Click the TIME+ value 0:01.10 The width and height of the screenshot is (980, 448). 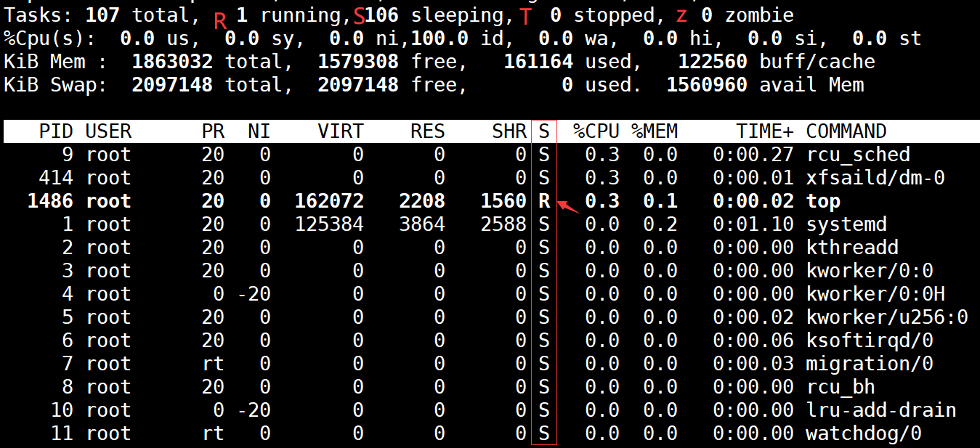coord(753,224)
